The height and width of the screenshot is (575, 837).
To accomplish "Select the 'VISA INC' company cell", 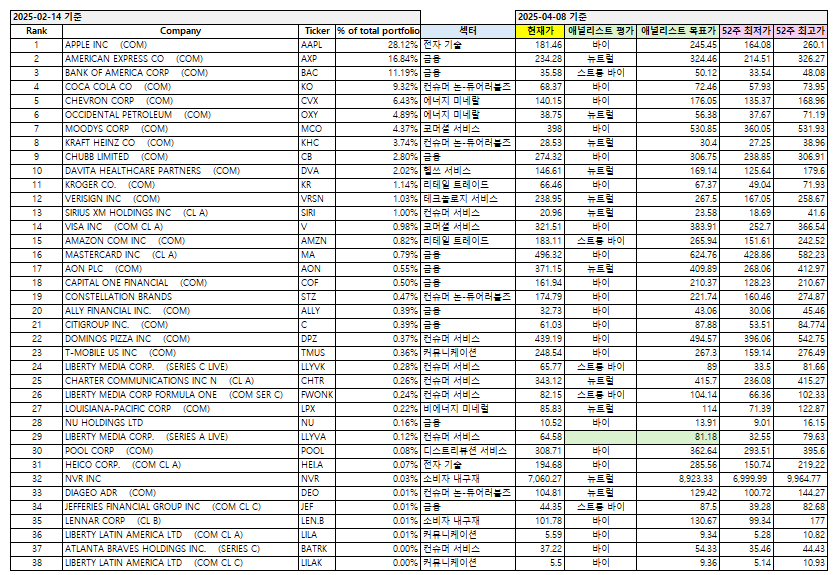I will pyautogui.click(x=180, y=226).
